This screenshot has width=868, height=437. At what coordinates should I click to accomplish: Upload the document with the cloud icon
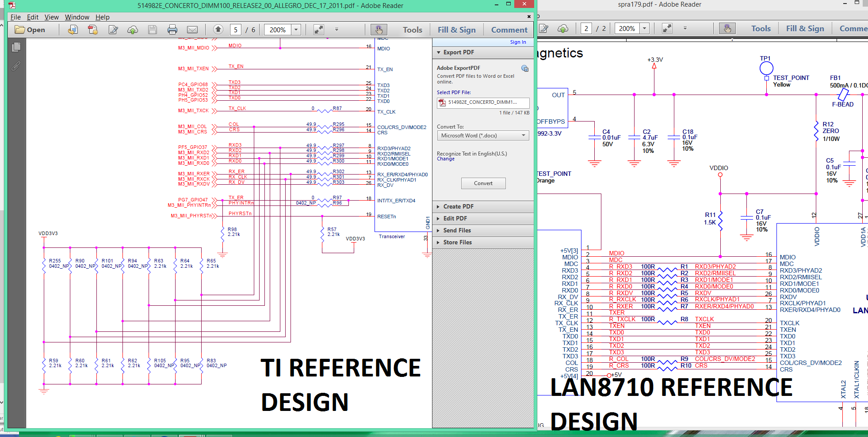132,30
